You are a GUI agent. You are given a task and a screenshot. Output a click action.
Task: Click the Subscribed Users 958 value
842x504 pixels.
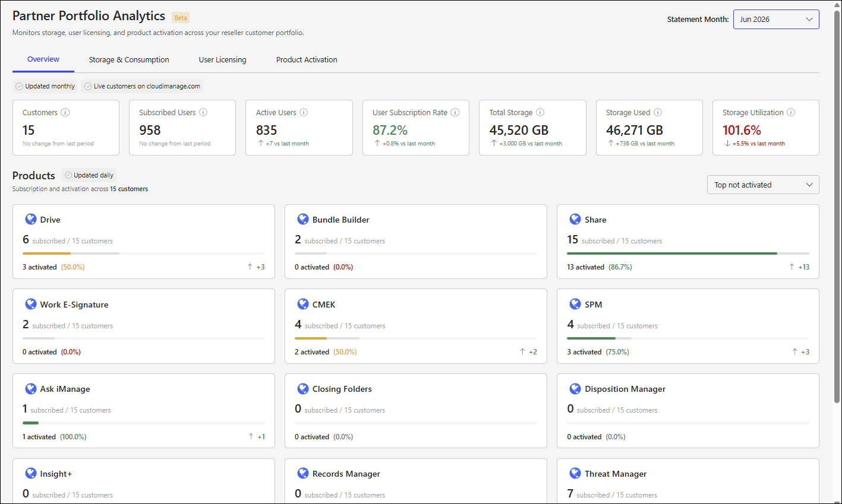(x=150, y=130)
